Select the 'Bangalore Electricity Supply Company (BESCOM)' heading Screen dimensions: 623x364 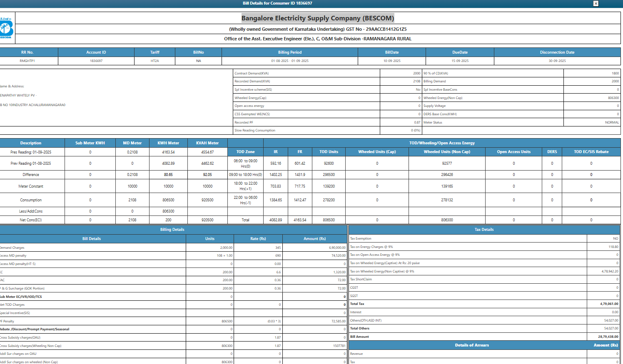click(x=318, y=18)
